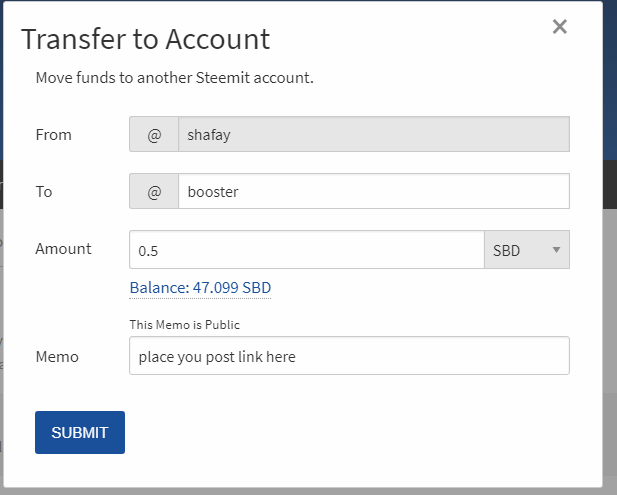Click into the Amount field showing 0.5

point(306,250)
